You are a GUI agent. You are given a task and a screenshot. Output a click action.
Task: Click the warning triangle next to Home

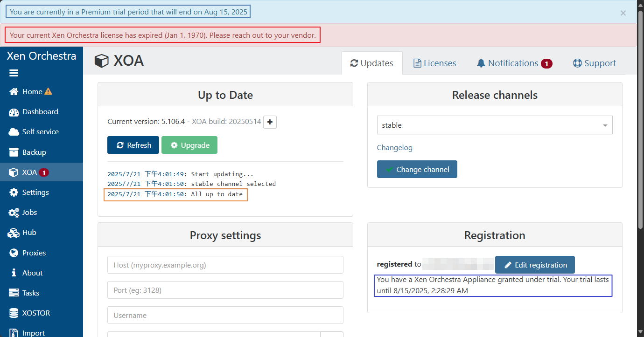coord(48,91)
